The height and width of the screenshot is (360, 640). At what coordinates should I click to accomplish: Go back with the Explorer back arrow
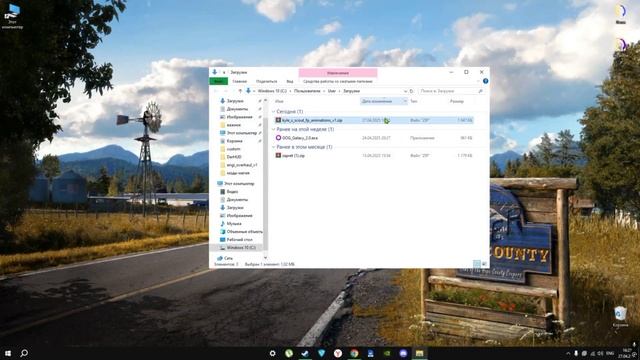pos(216,91)
